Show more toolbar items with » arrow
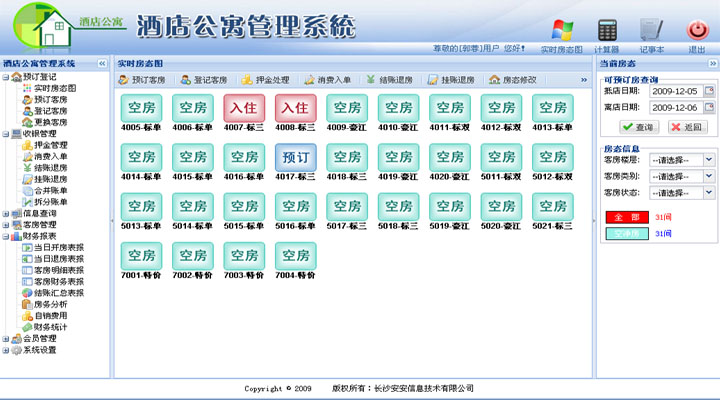 (584, 80)
